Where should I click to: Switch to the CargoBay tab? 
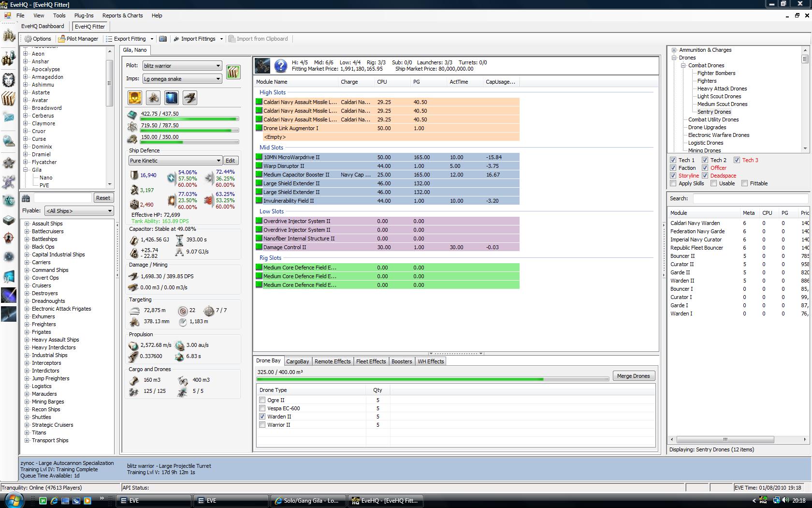click(298, 361)
